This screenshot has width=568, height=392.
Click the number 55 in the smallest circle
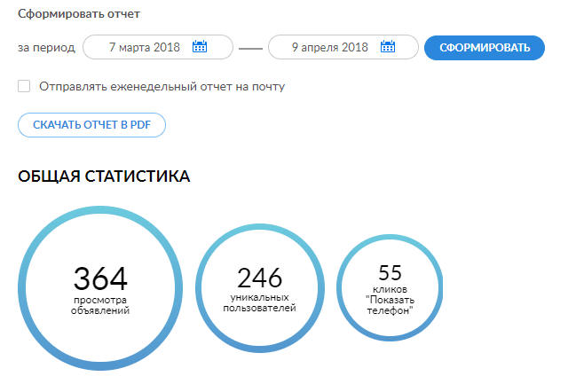pyautogui.click(x=390, y=273)
